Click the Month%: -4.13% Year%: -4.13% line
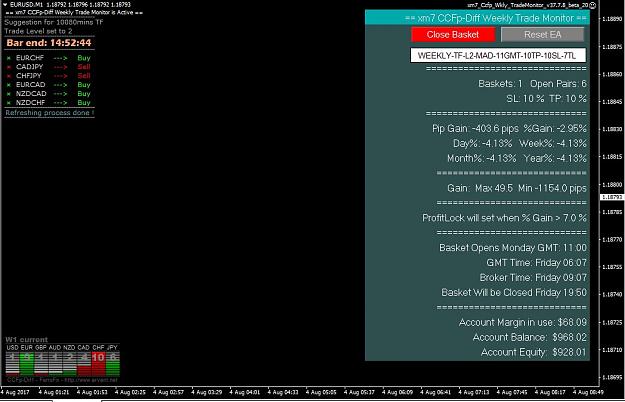625x402 pixels. [x=517, y=158]
